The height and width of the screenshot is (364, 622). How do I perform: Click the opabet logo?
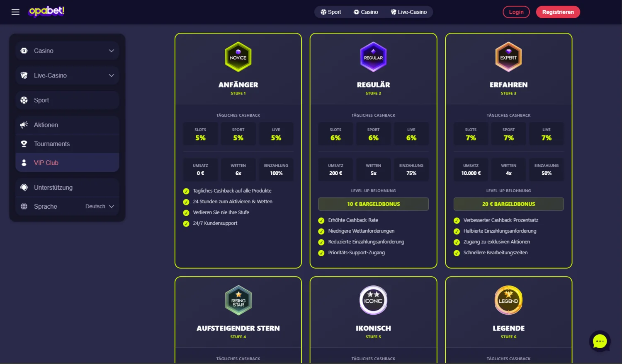tap(46, 12)
